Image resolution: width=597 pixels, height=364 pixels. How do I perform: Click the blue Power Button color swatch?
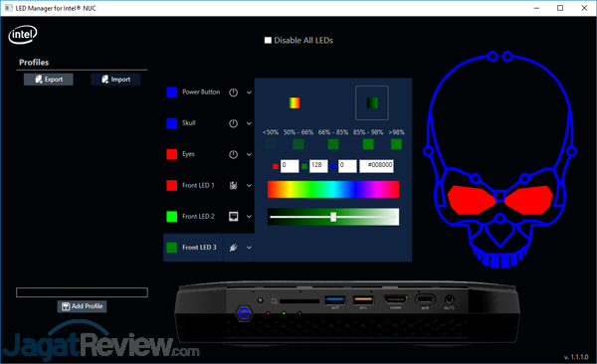point(172,92)
